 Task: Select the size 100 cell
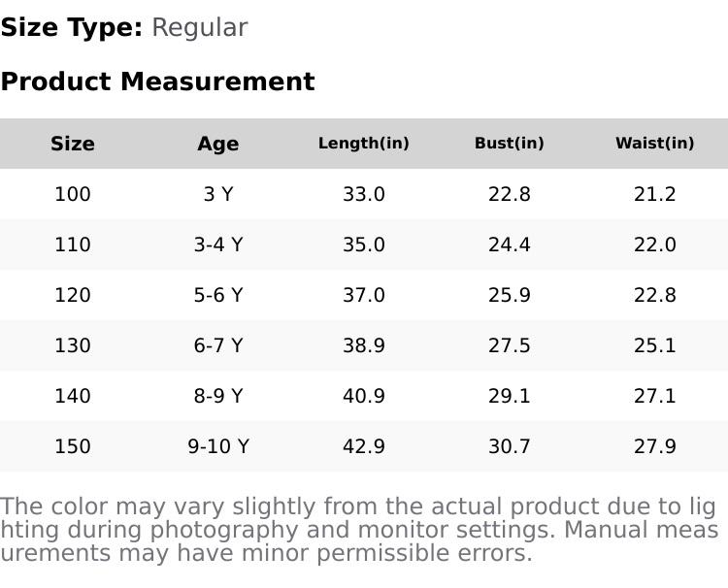tap(73, 194)
